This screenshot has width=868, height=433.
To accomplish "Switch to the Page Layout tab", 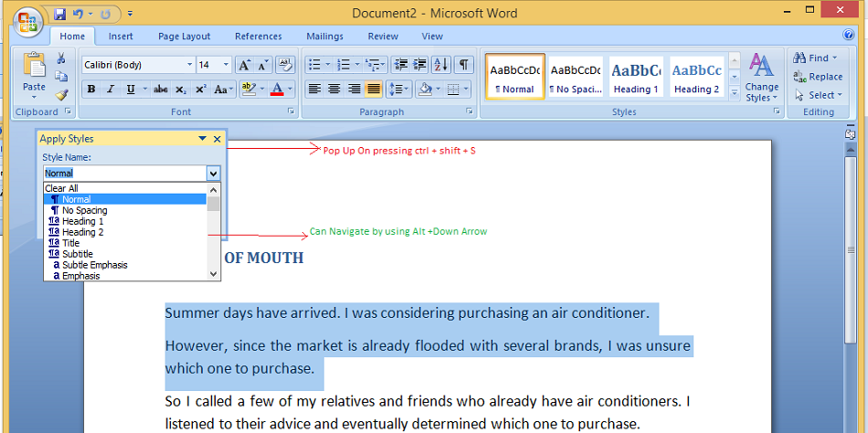I will tap(184, 37).
